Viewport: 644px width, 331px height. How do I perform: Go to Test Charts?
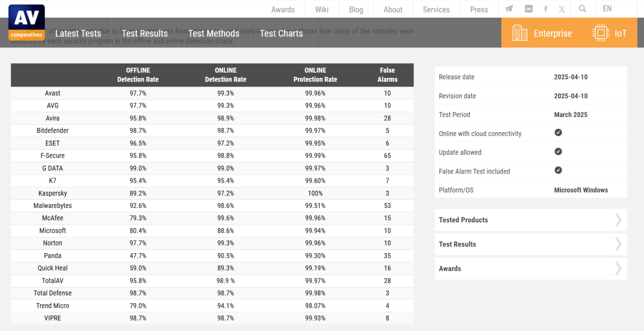281,33
